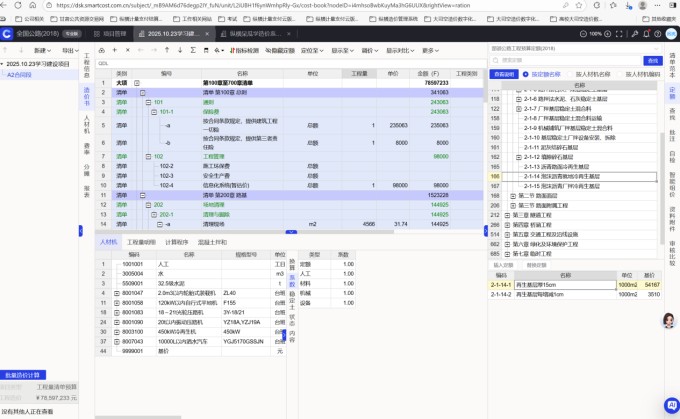Screen dimensions: 680x419
Task: Select the A2合同段 item in project tree
Action: (x=20, y=74)
